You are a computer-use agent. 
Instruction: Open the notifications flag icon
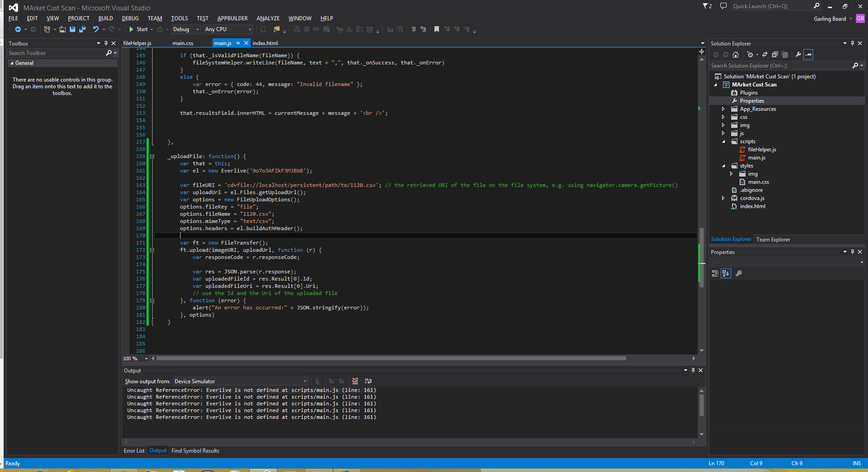pyautogui.click(x=707, y=6)
